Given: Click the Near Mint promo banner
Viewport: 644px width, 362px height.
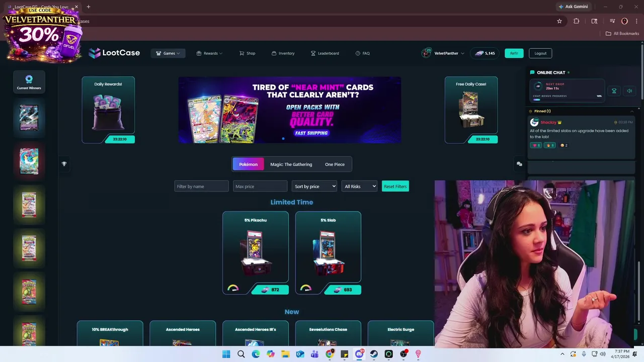Looking at the screenshot, I should [x=290, y=110].
